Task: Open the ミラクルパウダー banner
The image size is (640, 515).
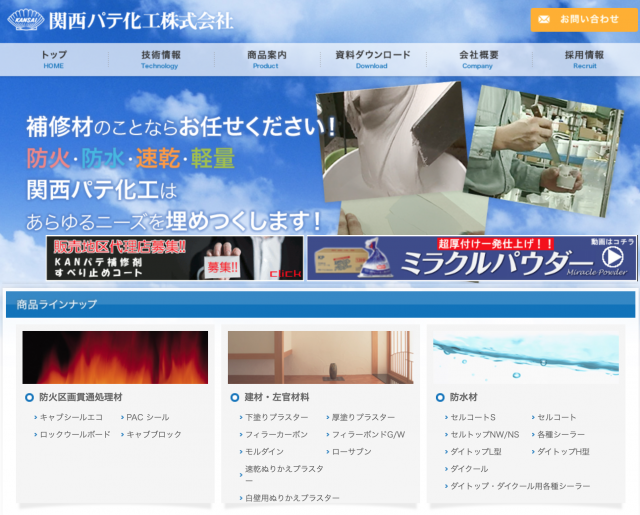Action: coord(472,258)
